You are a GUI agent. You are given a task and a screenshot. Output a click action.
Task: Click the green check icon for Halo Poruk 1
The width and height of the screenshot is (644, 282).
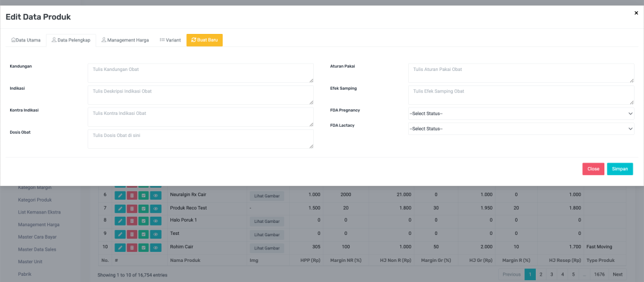click(143, 221)
